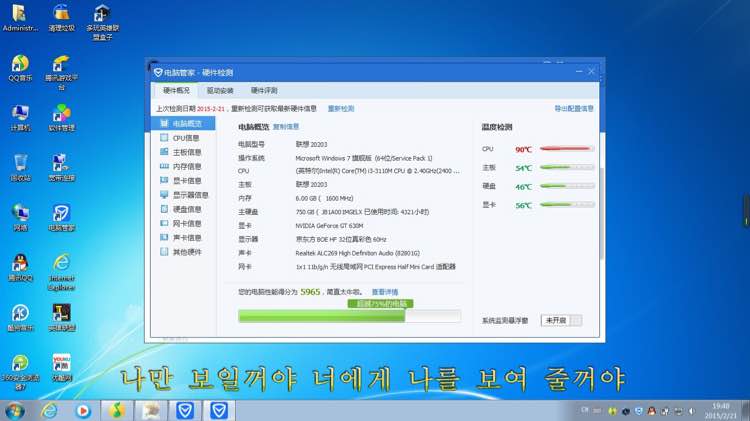The width and height of the screenshot is (750, 421).
Task: Select 电脑概览 in the sidebar
Action: (x=183, y=123)
